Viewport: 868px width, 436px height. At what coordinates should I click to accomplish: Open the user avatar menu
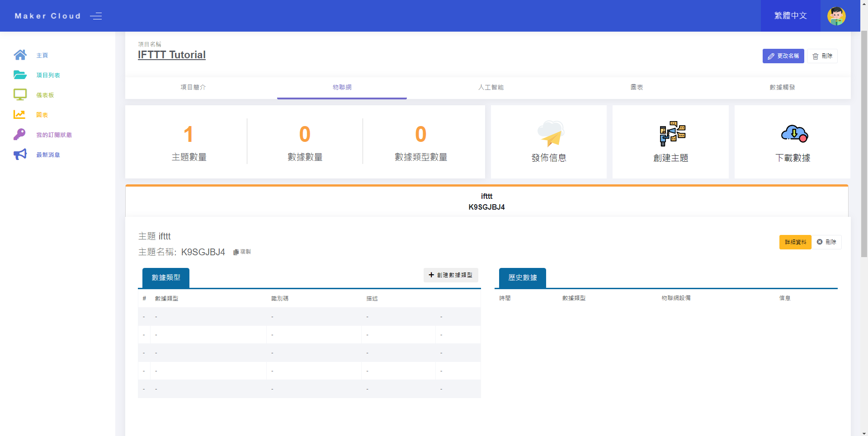[836, 16]
